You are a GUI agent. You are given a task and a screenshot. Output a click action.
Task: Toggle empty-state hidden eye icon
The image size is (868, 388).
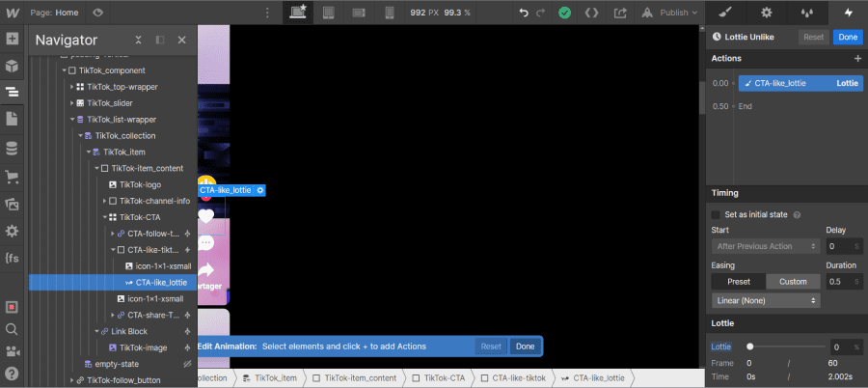187,364
